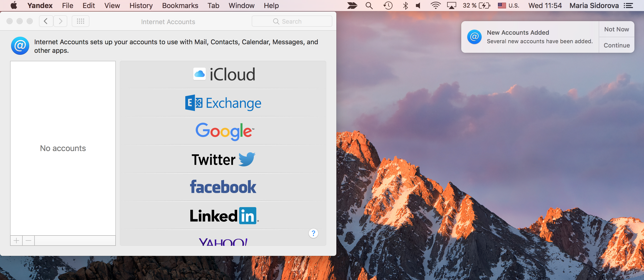Open Spotlight search magnifier in menu bar
This screenshot has width=644, height=280.
tap(369, 6)
